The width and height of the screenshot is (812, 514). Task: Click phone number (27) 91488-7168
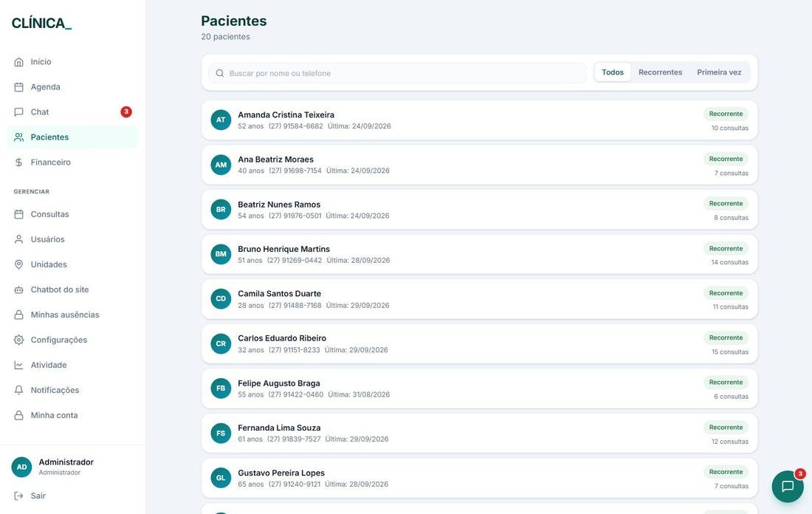(295, 305)
